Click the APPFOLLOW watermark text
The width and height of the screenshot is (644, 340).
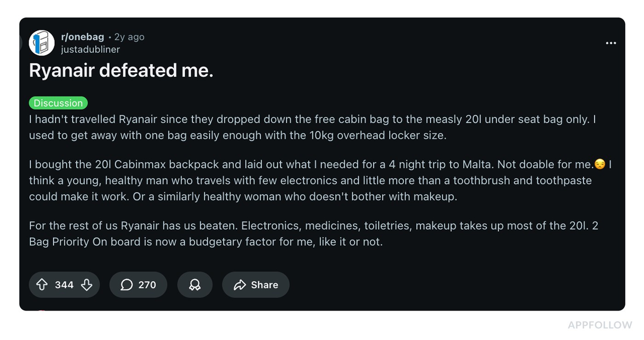600,325
